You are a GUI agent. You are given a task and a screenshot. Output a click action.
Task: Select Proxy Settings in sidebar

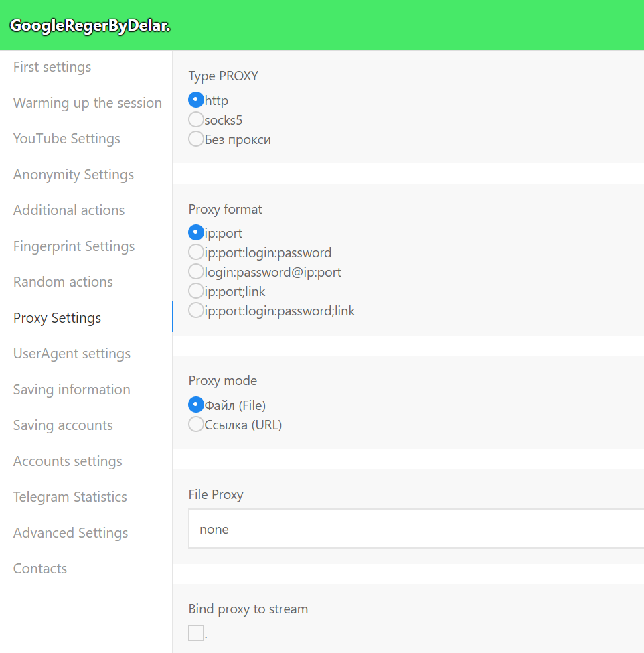pyautogui.click(x=57, y=317)
